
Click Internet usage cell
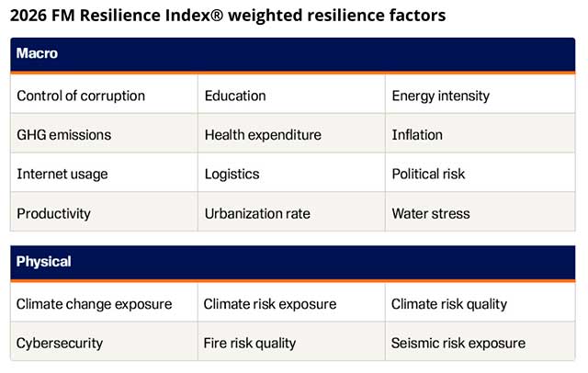click(x=62, y=174)
